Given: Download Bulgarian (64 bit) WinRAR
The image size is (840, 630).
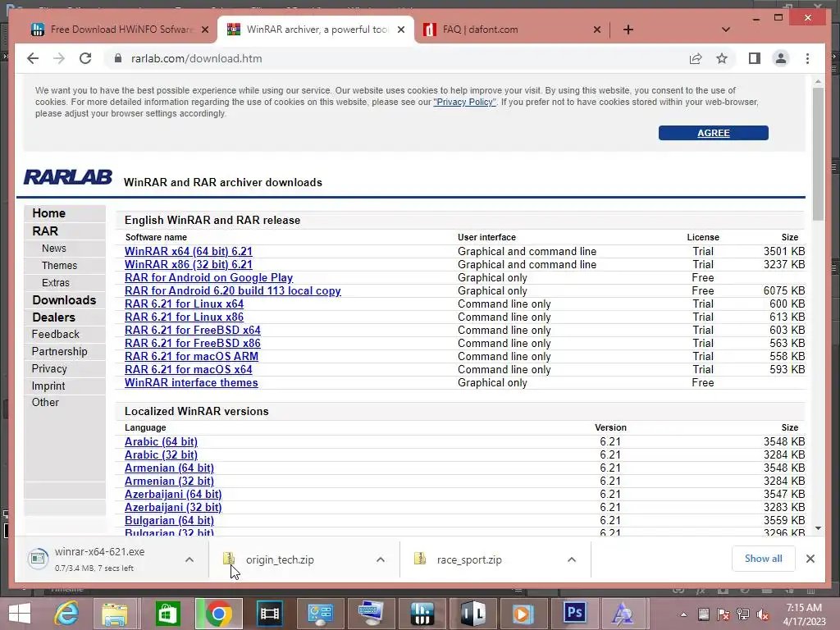Looking at the screenshot, I should [x=169, y=520].
